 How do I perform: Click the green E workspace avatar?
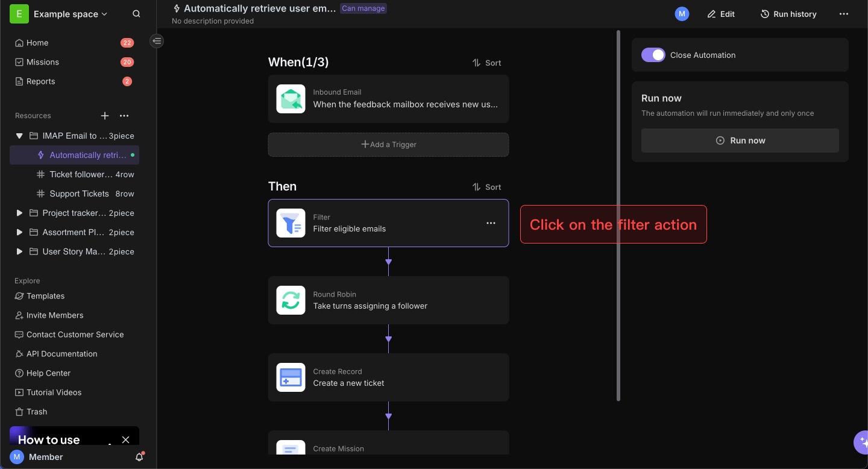tap(19, 14)
